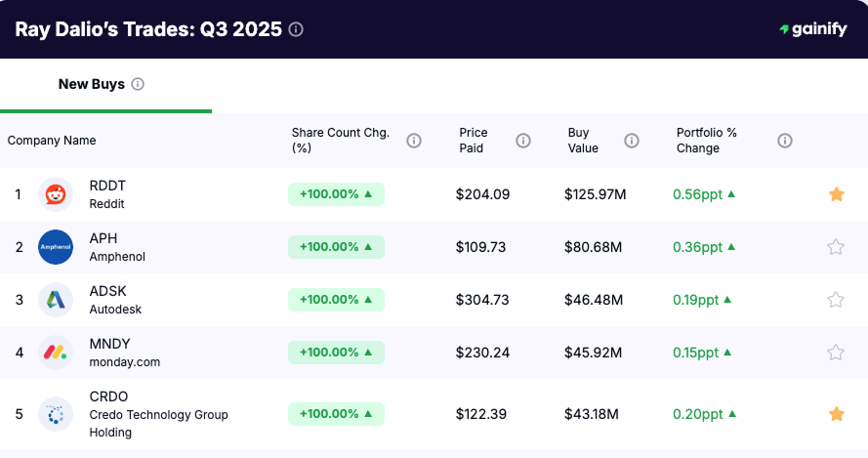868x458 pixels.
Task: Click the $204.09 price paid value
Action: pos(482,194)
